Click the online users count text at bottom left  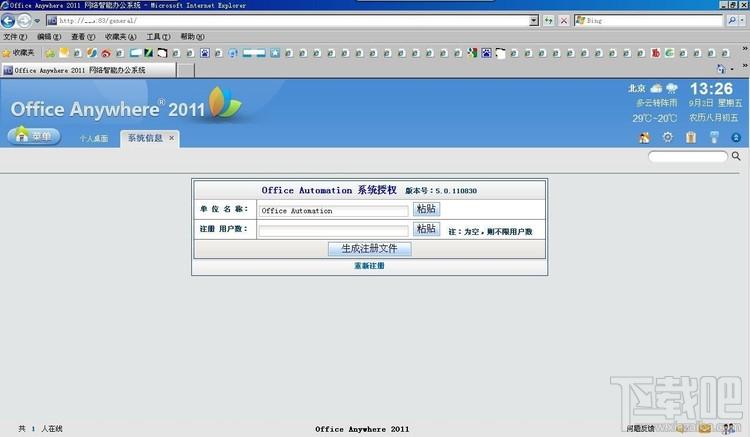[40, 429]
